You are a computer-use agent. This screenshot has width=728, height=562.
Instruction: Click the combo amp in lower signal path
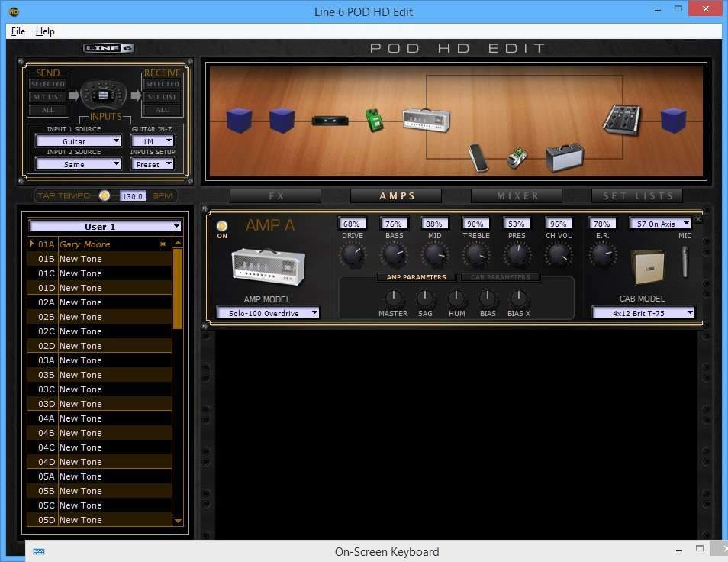[x=565, y=157]
